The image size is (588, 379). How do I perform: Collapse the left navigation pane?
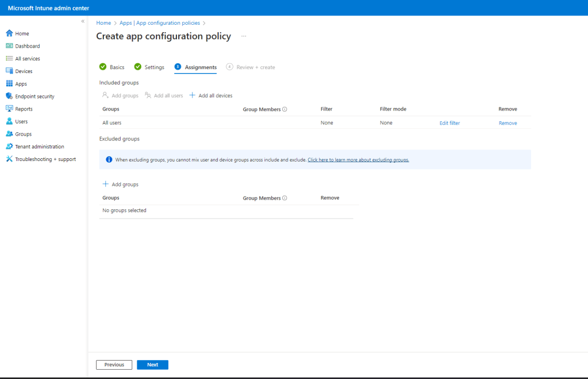83,21
